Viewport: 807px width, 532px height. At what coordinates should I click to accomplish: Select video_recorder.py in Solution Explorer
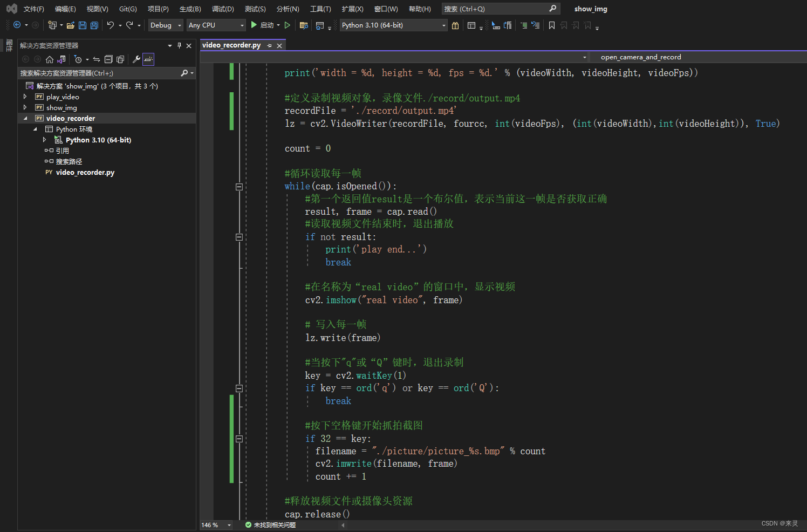(85, 172)
